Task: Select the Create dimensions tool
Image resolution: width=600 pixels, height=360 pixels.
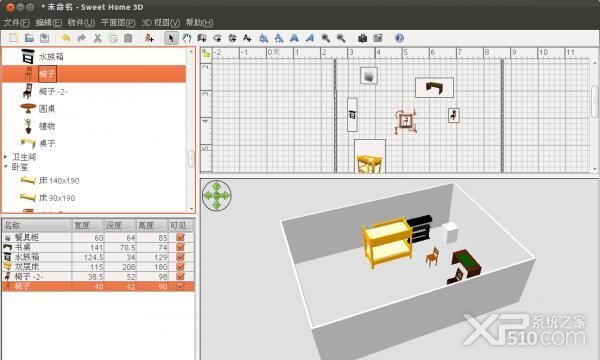Action: tap(232, 38)
